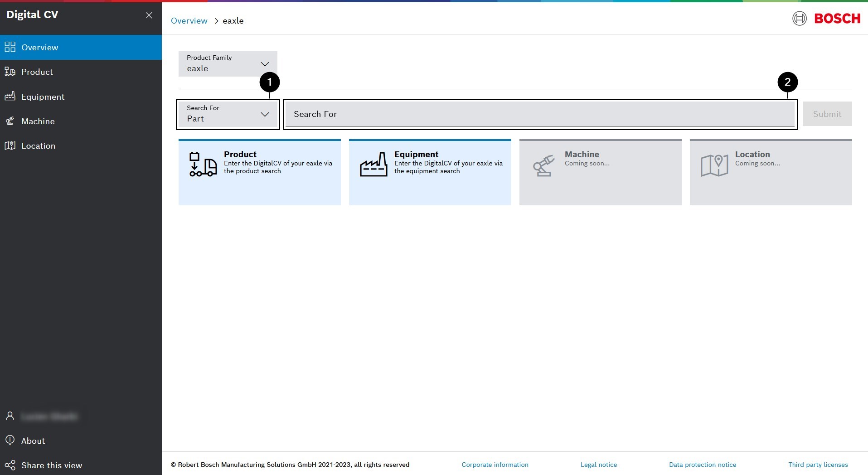Go to Overview breadcrumb link
The height and width of the screenshot is (475, 868).
click(x=189, y=21)
